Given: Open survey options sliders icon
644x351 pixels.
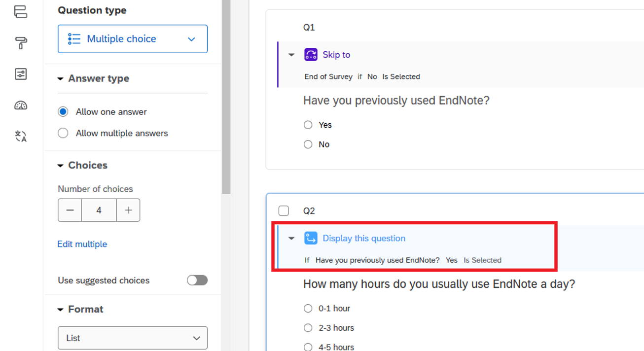Looking at the screenshot, I should 21,74.
